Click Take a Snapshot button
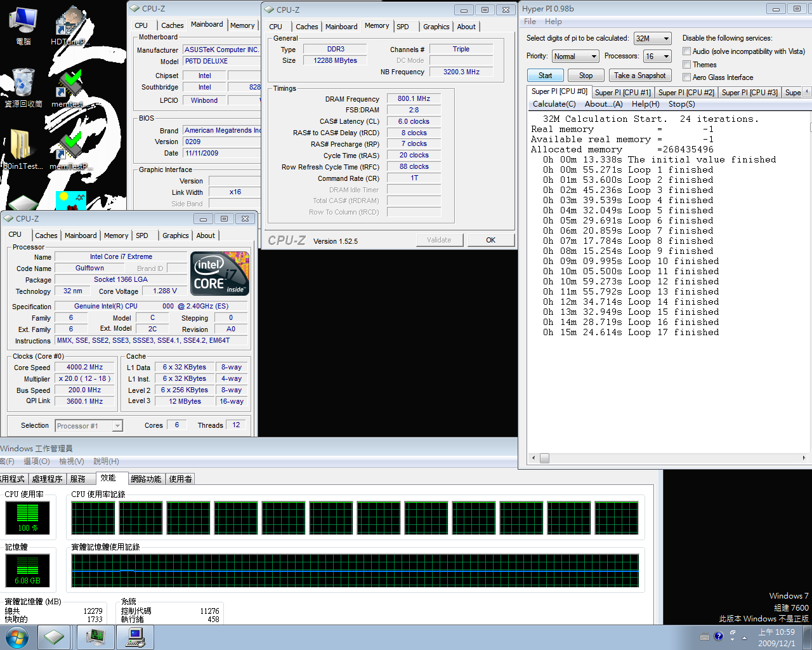The height and width of the screenshot is (650, 812). point(639,76)
